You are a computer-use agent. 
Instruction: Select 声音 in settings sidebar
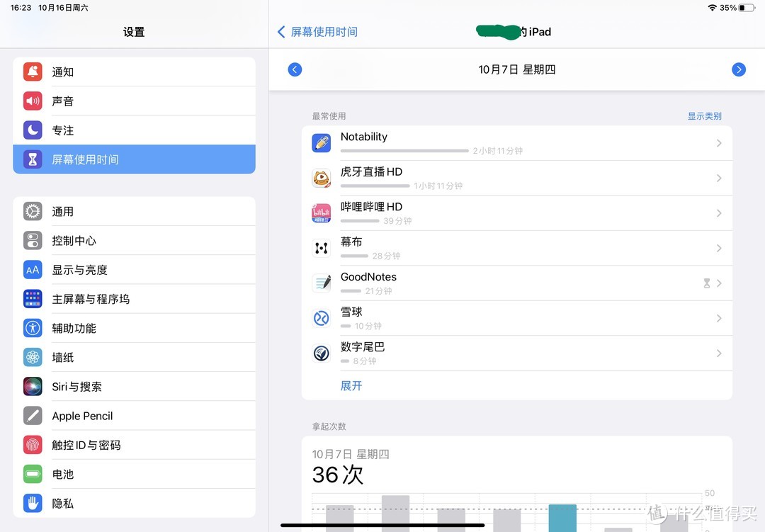[x=134, y=101]
